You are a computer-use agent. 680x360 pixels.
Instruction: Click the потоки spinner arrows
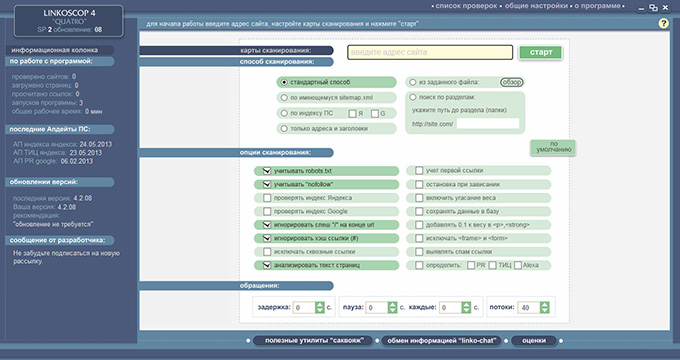click(x=545, y=308)
